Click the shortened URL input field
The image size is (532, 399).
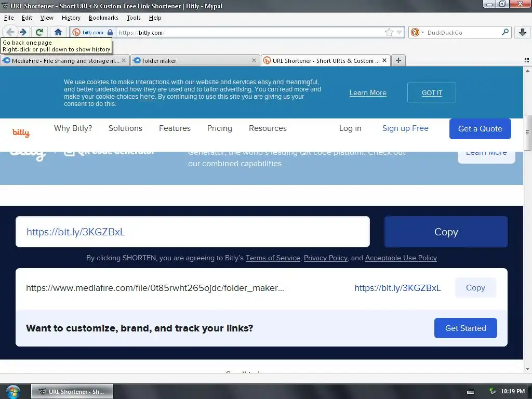[x=192, y=232]
